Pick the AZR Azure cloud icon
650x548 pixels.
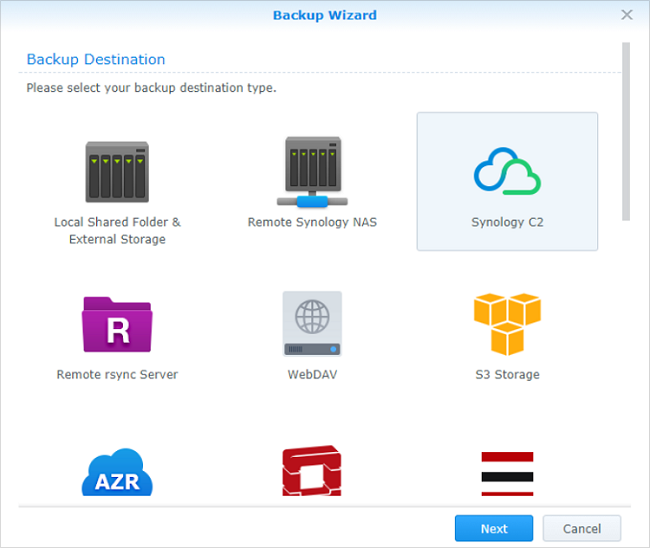click(117, 472)
